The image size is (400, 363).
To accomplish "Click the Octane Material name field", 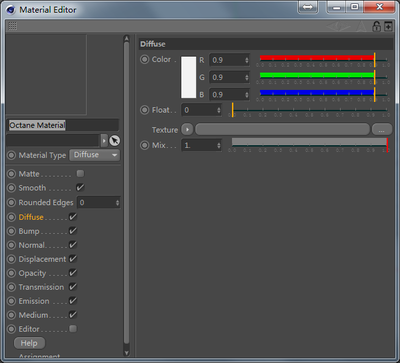I will click(x=63, y=125).
